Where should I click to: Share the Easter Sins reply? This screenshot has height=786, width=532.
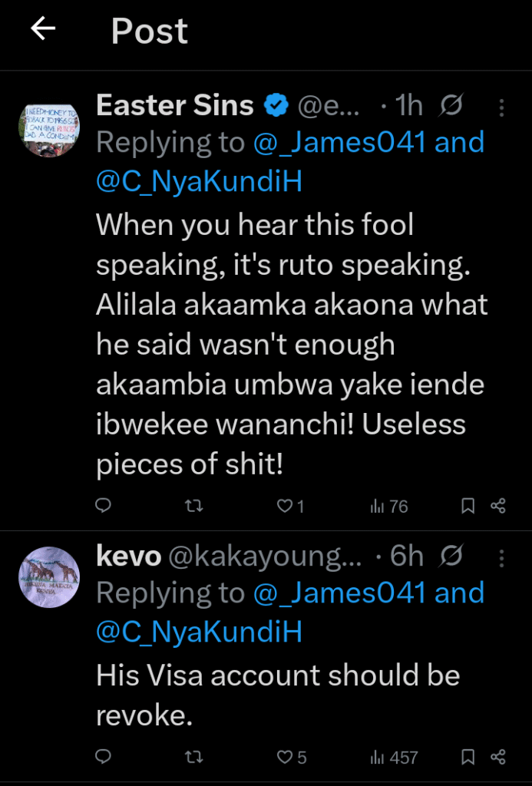[x=498, y=506]
